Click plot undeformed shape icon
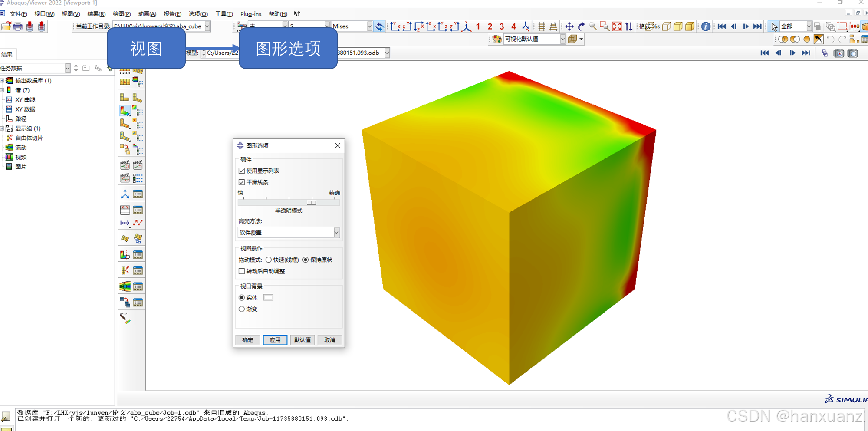 pos(125,98)
